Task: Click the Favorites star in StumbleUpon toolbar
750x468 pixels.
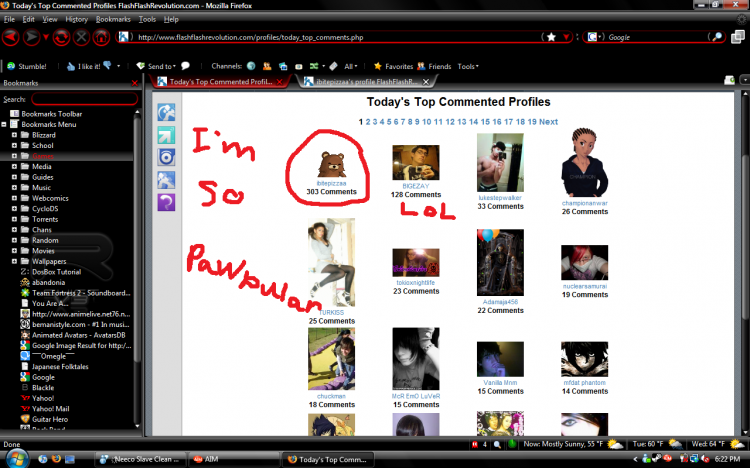Action: point(377,67)
